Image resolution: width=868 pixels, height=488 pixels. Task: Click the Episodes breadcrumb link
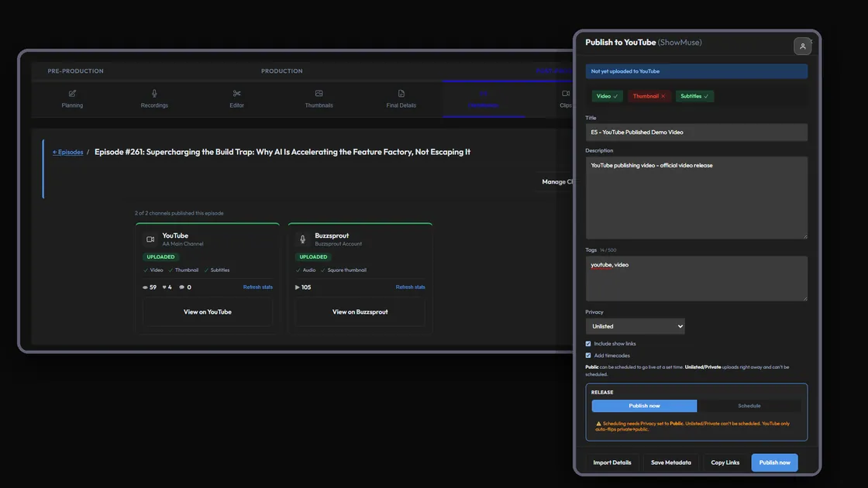point(68,152)
